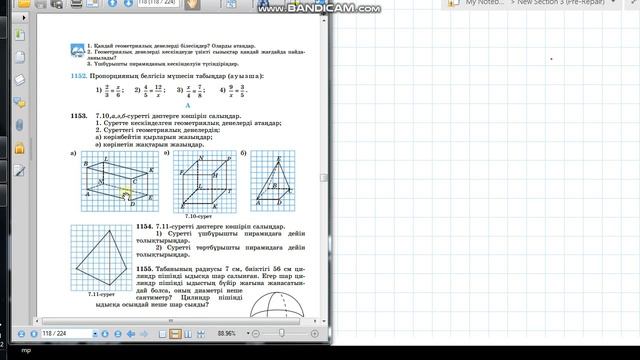Switch to single page layout

[x=162, y=334]
